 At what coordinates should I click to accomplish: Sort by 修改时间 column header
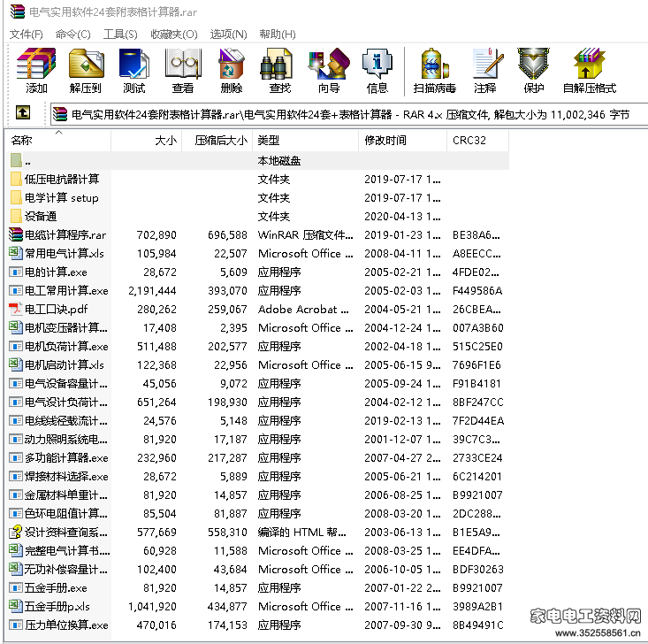[402, 141]
